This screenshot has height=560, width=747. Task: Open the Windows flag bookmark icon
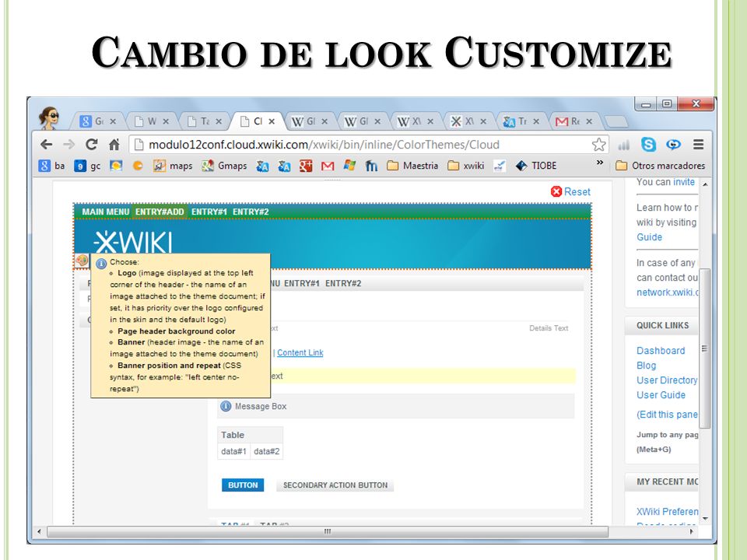(x=349, y=165)
